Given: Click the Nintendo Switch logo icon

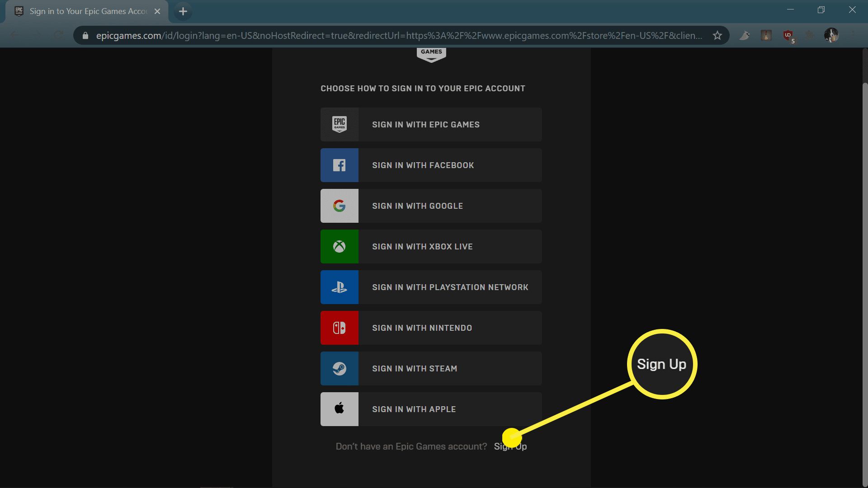Looking at the screenshot, I should pyautogui.click(x=340, y=328).
